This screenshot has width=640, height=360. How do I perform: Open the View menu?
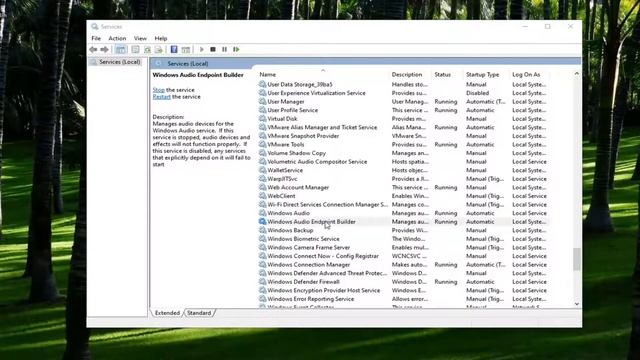coord(140,38)
